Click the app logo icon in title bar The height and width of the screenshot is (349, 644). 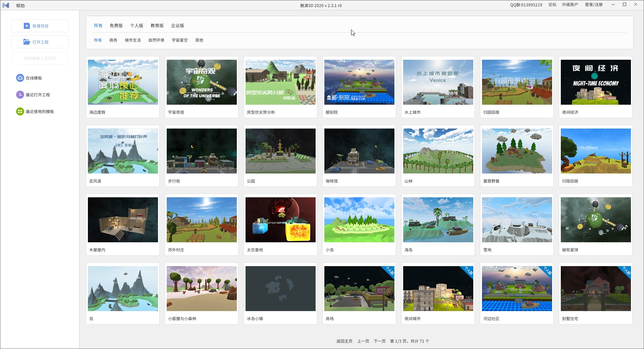[6, 5]
